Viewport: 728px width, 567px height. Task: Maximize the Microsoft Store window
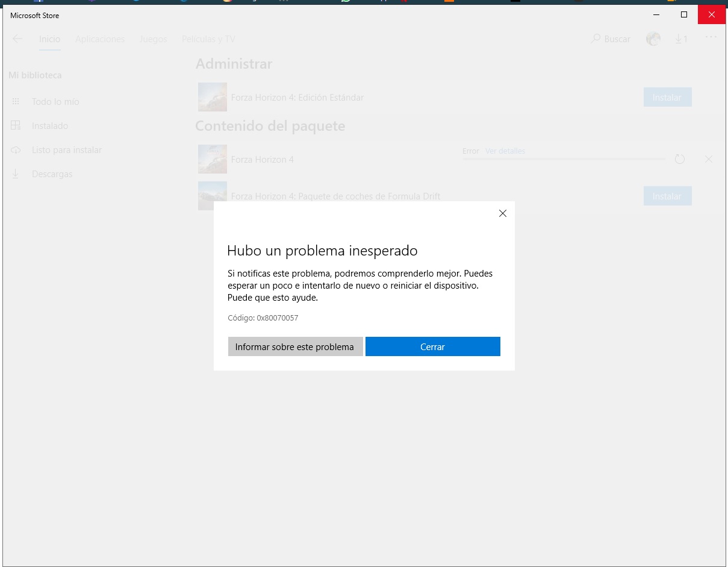point(684,14)
